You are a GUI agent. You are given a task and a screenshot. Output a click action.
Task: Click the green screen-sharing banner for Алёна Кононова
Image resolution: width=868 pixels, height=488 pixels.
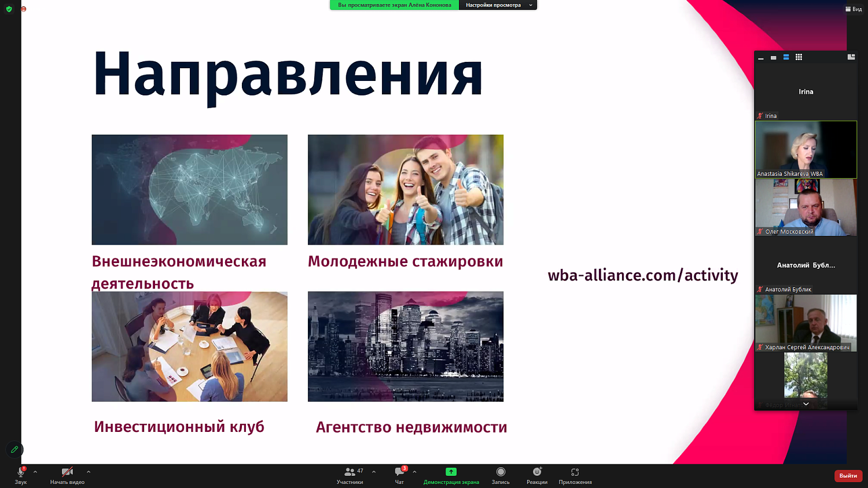pos(393,5)
